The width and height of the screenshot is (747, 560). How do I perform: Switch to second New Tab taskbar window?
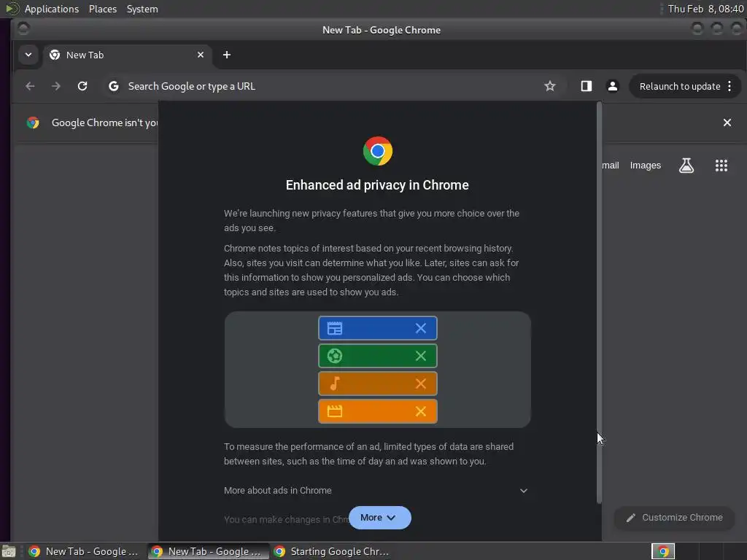206,551
